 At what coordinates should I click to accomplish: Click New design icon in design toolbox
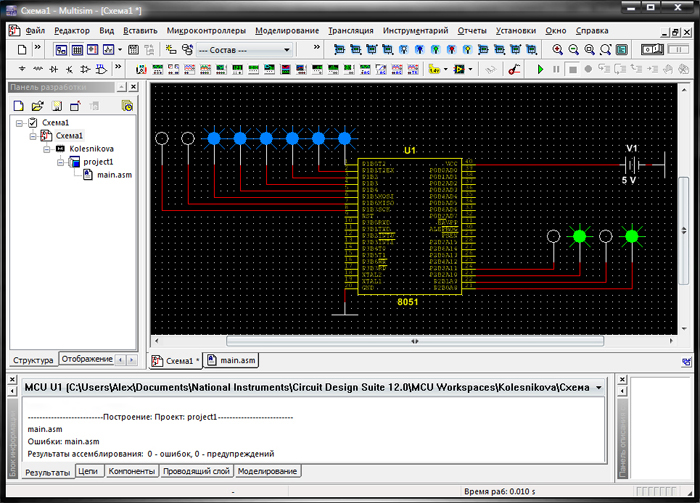pyautogui.click(x=18, y=106)
